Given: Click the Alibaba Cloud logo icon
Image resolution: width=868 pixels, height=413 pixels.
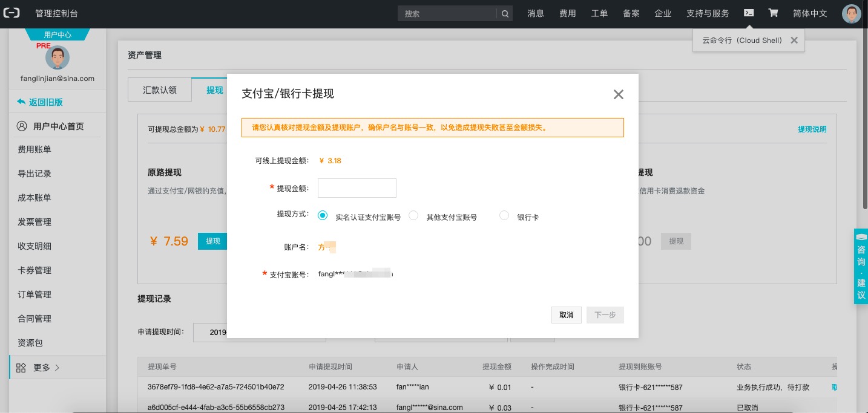Looking at the screenshot, I should [x=12, y=13].
